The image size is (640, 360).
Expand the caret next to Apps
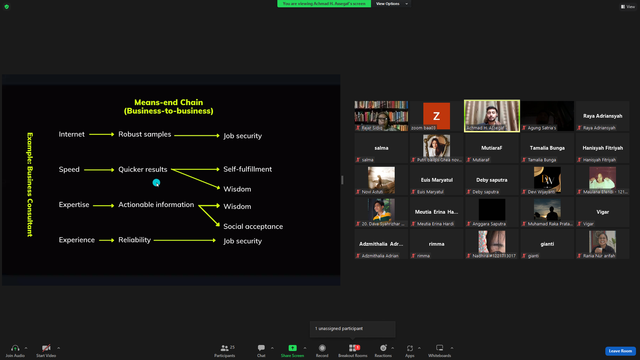point(419,348)
